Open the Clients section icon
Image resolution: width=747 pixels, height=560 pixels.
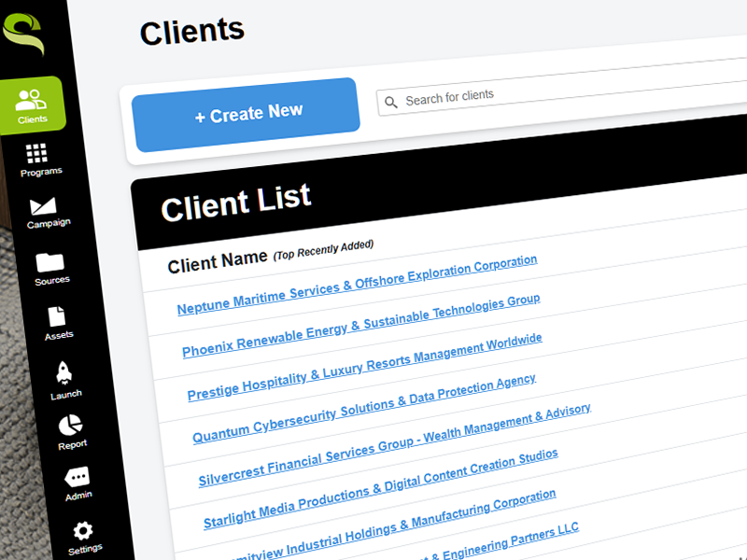coord(32,100)
